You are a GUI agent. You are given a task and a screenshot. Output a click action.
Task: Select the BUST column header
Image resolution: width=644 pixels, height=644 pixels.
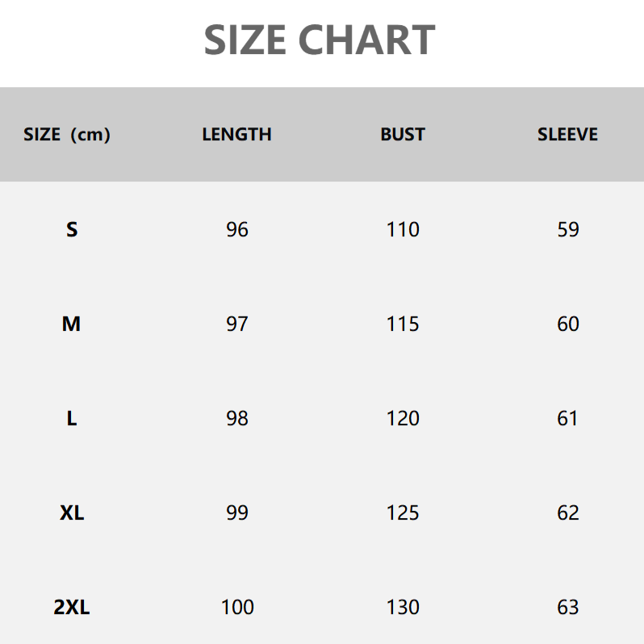click(403, 135)
